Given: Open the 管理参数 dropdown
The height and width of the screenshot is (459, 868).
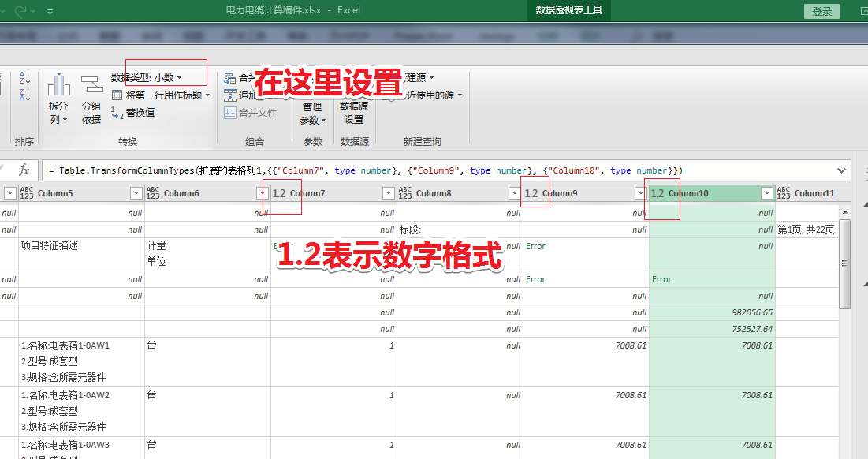Looking at the screenshot, I should pos(313,113).
